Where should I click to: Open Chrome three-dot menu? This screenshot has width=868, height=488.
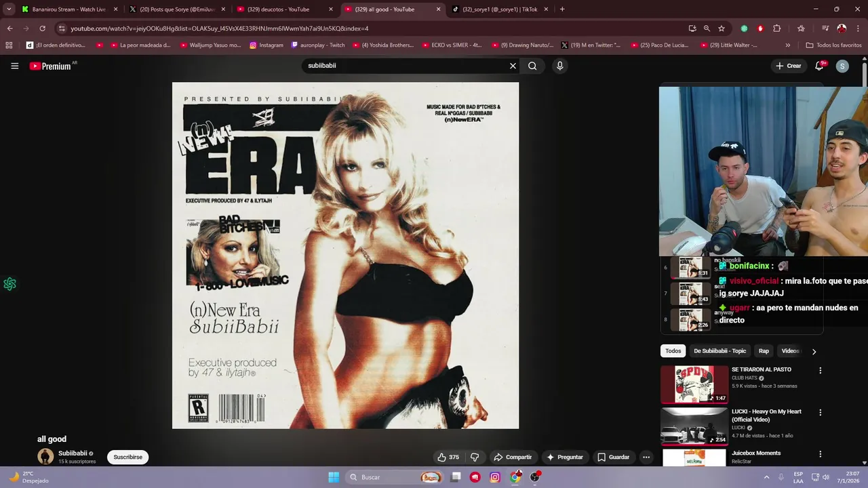(x=857, y=28)
